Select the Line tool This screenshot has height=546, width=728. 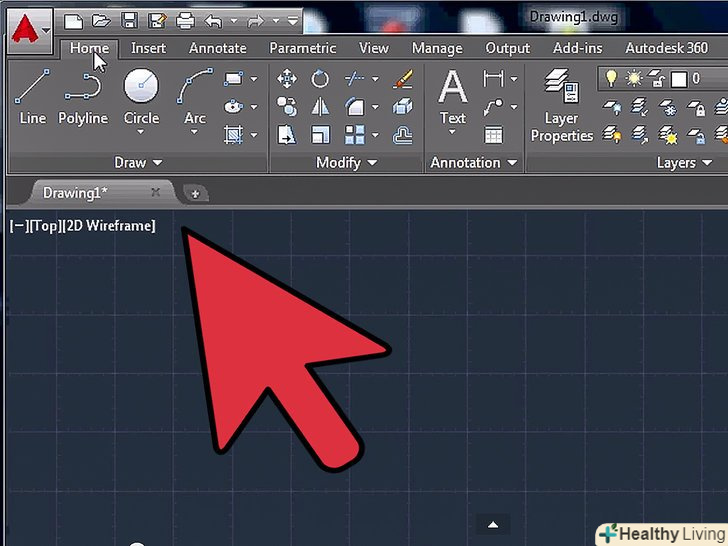point(32,97)
